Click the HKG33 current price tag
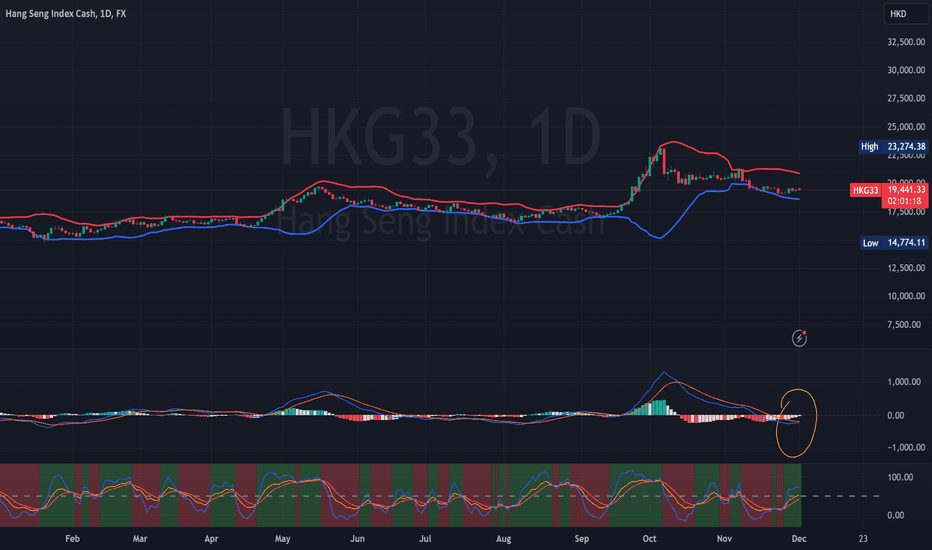Image resolution: width=932 pixels, height=550 pixels. click(x=865, y=190)
